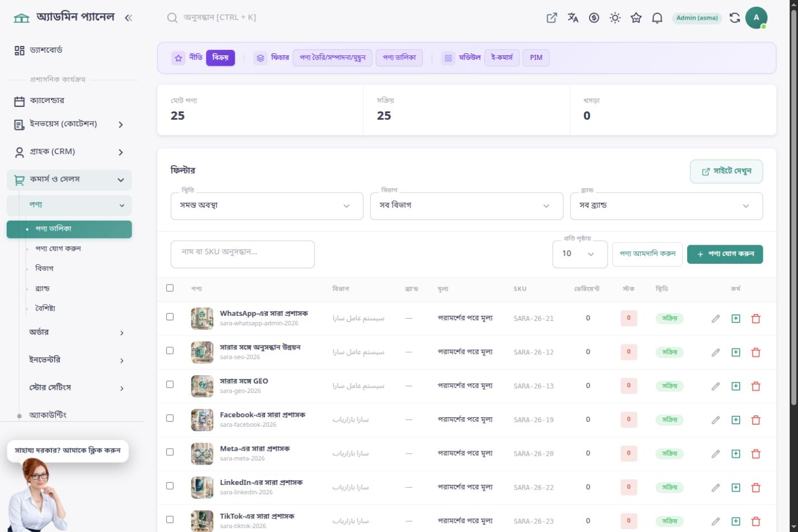Check the WhatsApp product row checkbox

(x=170, y=316)
